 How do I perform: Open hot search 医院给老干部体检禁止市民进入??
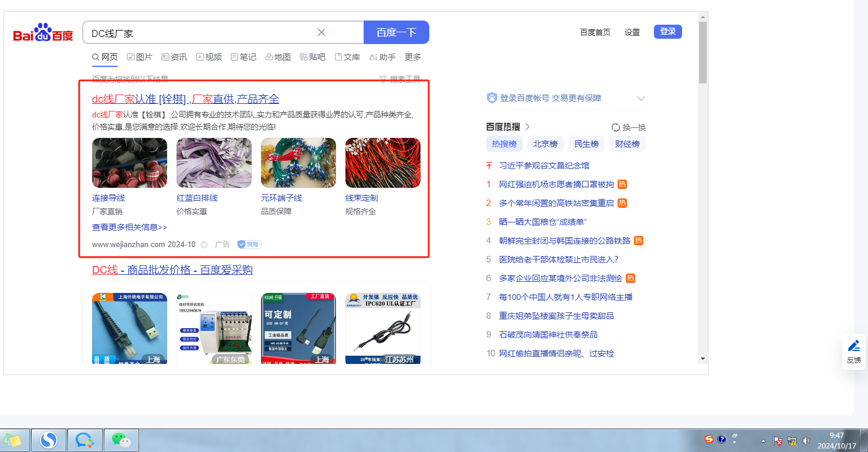coord(559,259)
